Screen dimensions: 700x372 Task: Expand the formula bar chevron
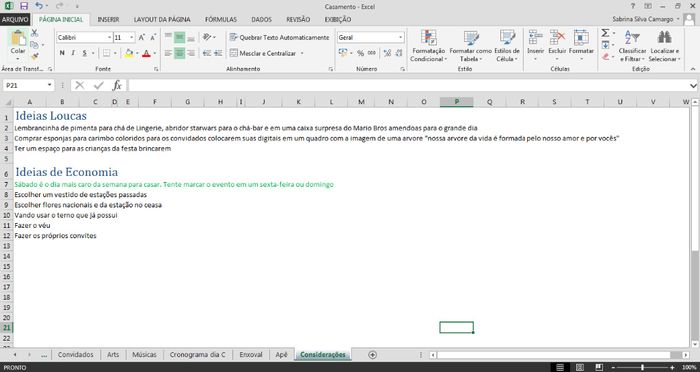pyautogui.click(x=693, y=85)
